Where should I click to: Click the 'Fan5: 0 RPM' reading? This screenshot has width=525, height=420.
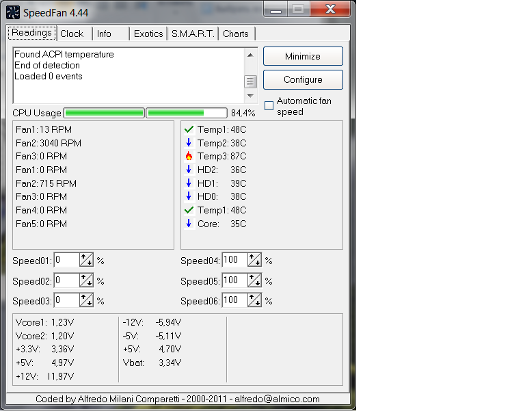41,224
